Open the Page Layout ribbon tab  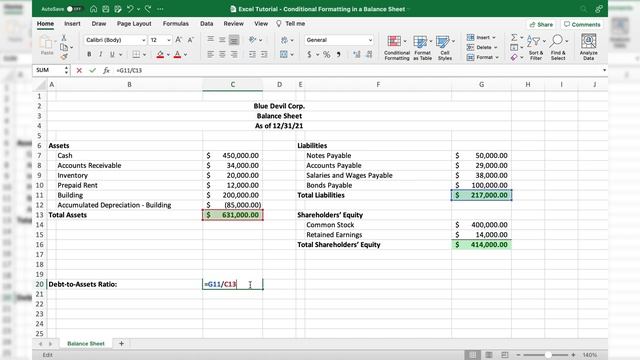(134, 24)
